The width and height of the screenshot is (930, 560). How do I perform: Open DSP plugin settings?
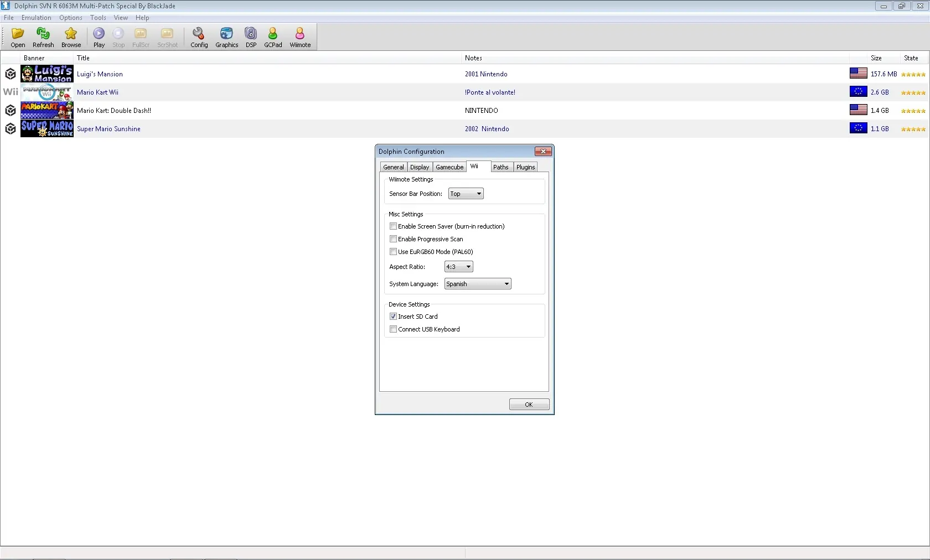[251, 38]
